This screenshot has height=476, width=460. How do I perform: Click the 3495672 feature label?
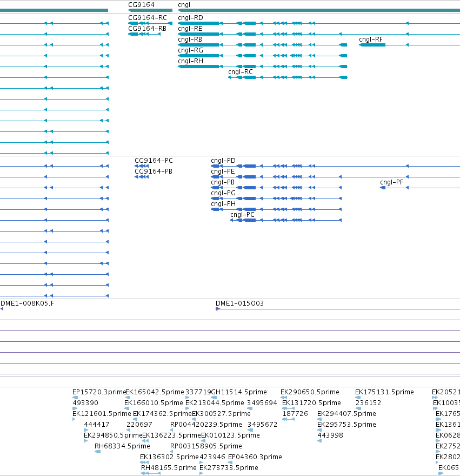click(262, 425)
